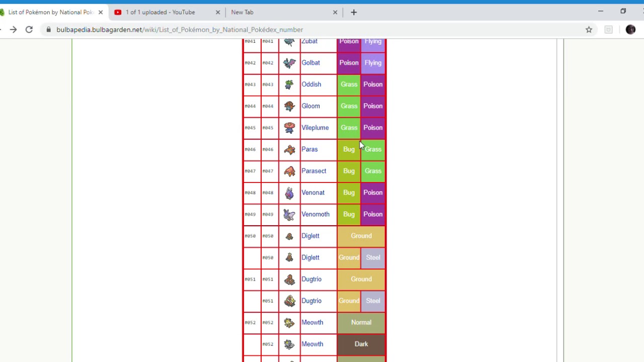
Task: Click the Venomoth sprite icon
Action: (289, 214)
